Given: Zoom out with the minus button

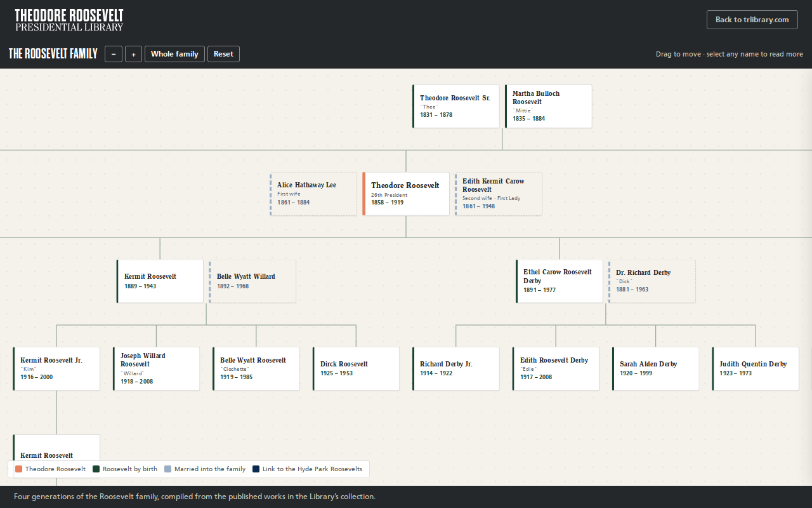Looking at the screenshot, I should [114, 54].
